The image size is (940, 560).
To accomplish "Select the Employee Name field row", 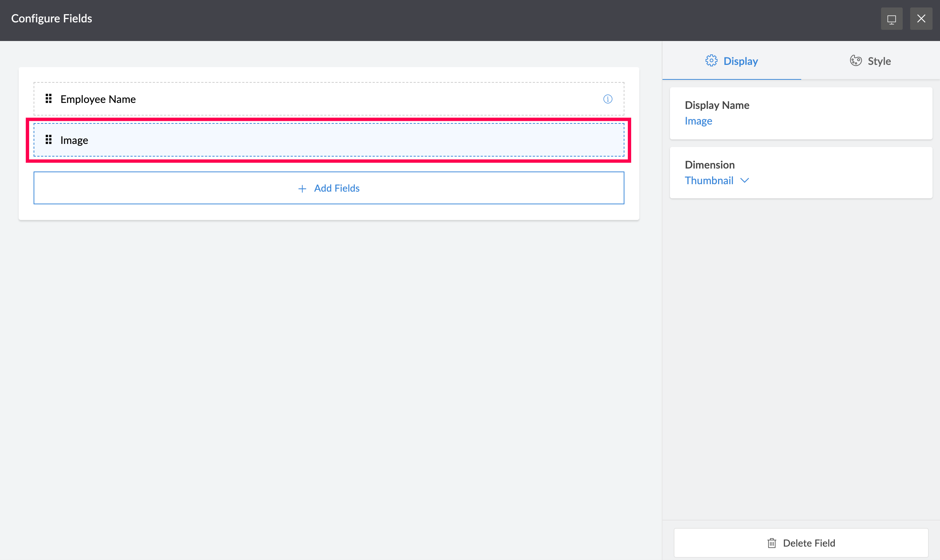I will click(x=328, y=99).
